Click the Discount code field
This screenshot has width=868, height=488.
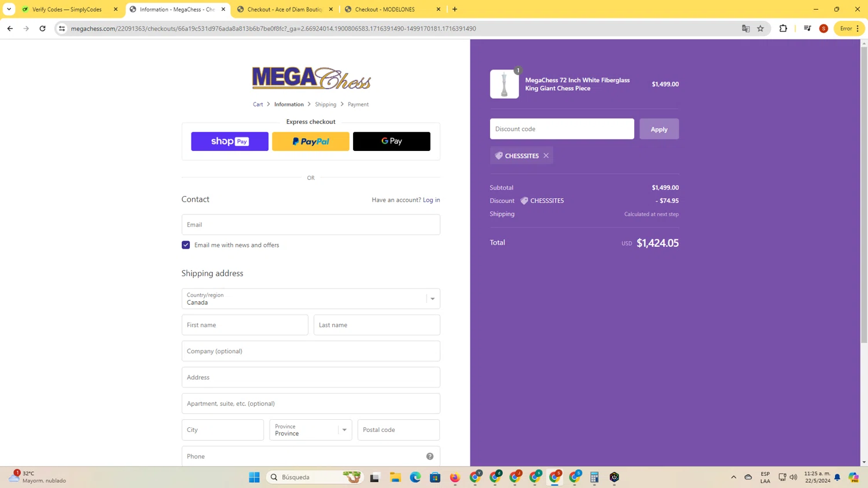tap(562, 129)
